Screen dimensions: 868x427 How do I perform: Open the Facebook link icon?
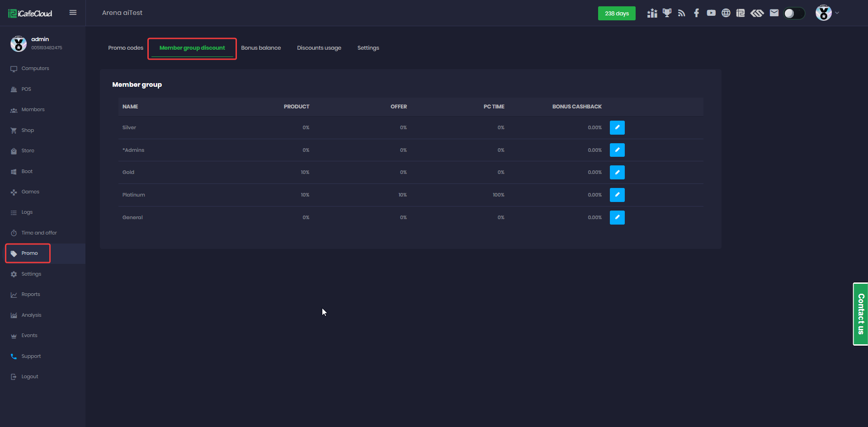(x=696, y=13)
